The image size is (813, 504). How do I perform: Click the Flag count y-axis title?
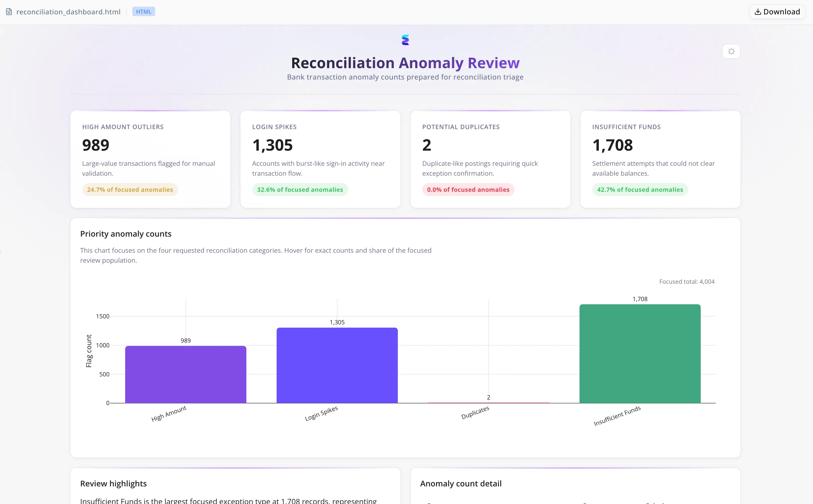[89, 351]
